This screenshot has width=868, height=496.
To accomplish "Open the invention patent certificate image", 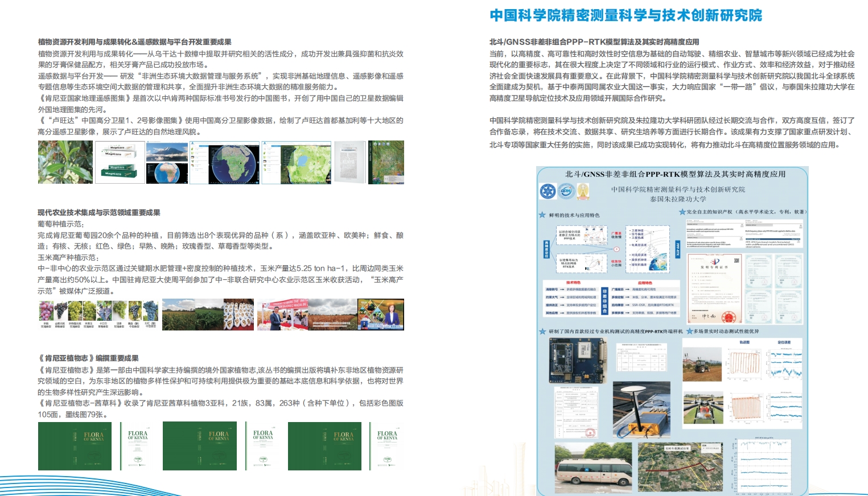I will pyautogui.click(x=714, y=289).
